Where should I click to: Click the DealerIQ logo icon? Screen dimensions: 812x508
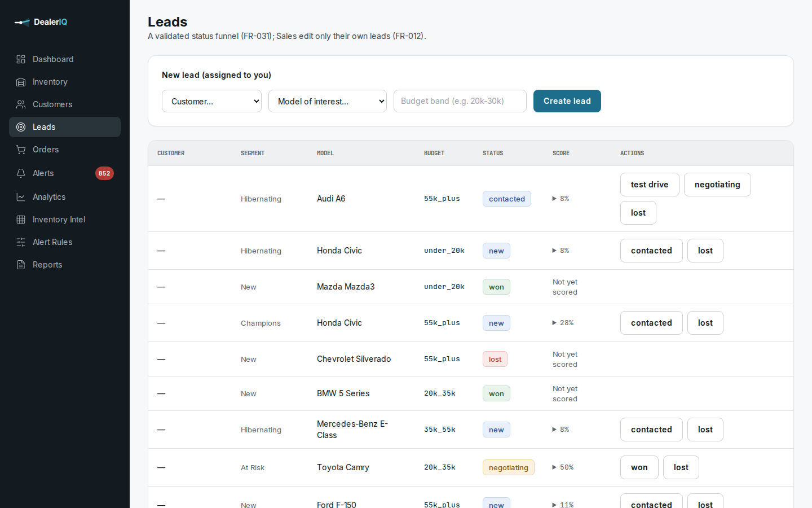coord(22,22)
